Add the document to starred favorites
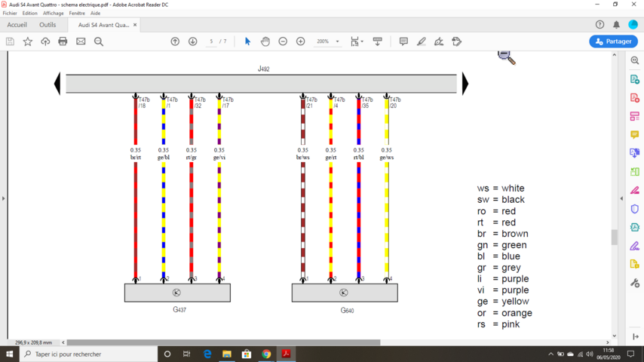 [27, 41]
